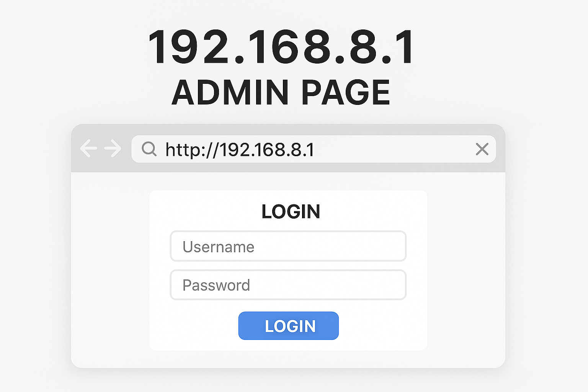Click the back navigation arrow

89,149
